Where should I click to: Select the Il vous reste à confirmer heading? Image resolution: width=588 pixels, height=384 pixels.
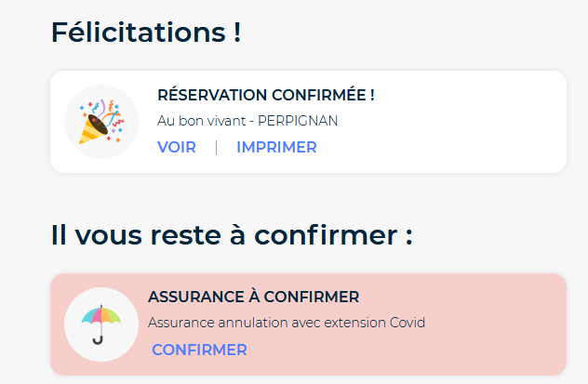(232, 235)
